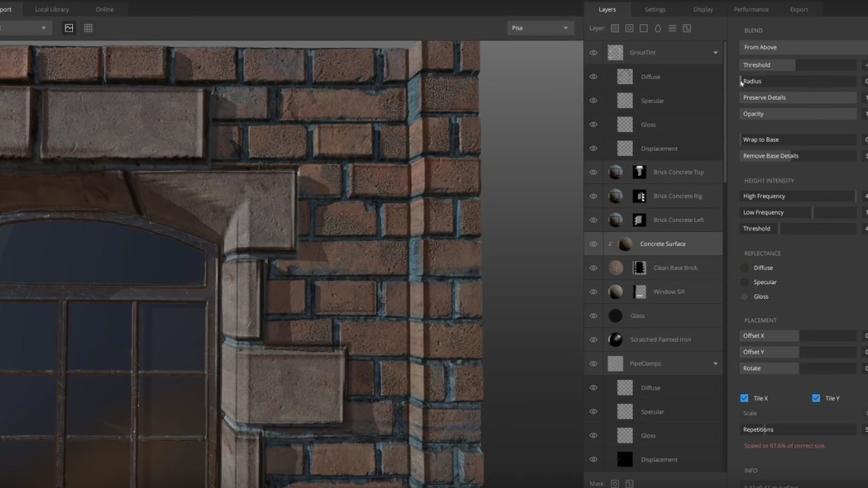This screenshot has width=868, height=488.
Task: Add a solid layer with square icon
Action: pos(644,28)
